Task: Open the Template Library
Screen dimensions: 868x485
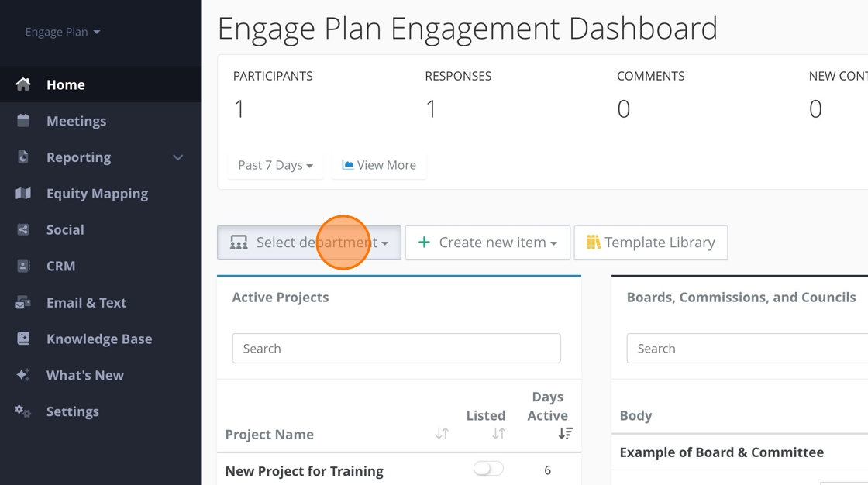Action: [650, 242]
